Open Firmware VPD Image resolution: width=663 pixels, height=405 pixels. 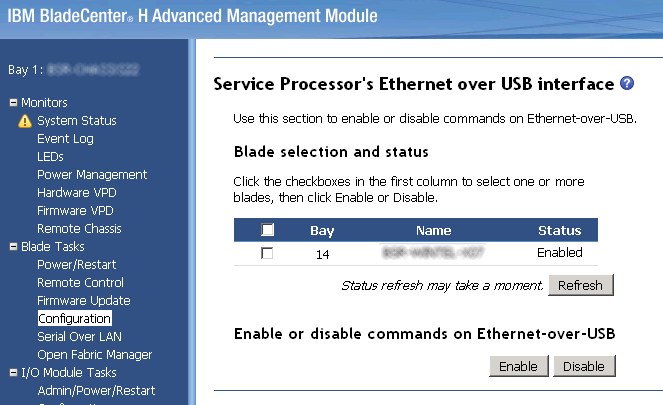point(75,211)
